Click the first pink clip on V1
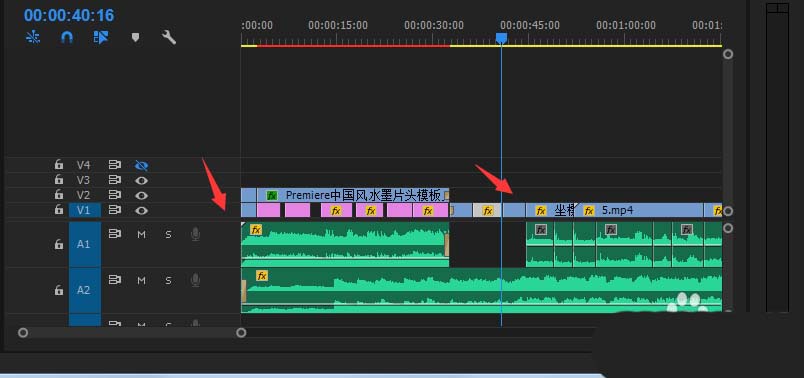This screenshot has width=804, height=378. 268,210
